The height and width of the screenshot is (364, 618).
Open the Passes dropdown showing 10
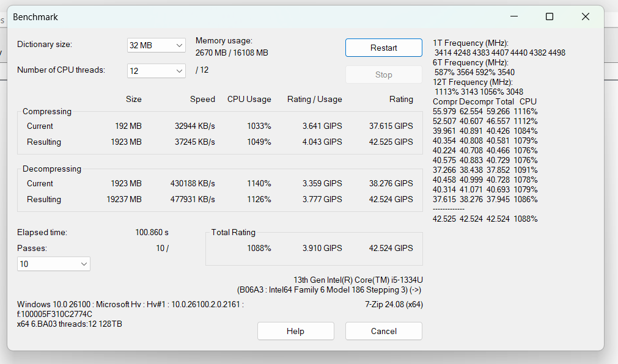[x=54, y=264]
